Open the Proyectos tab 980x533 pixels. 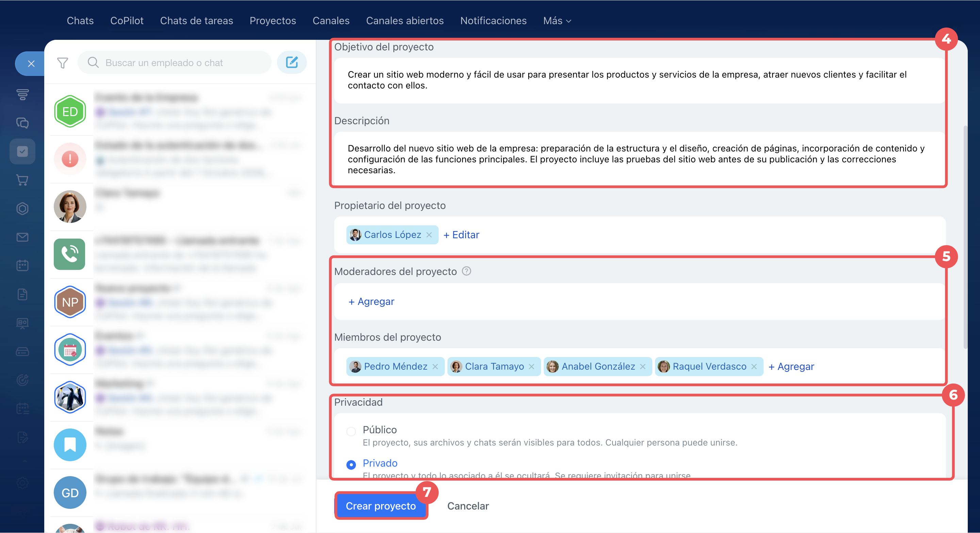(x=273, y=20)
